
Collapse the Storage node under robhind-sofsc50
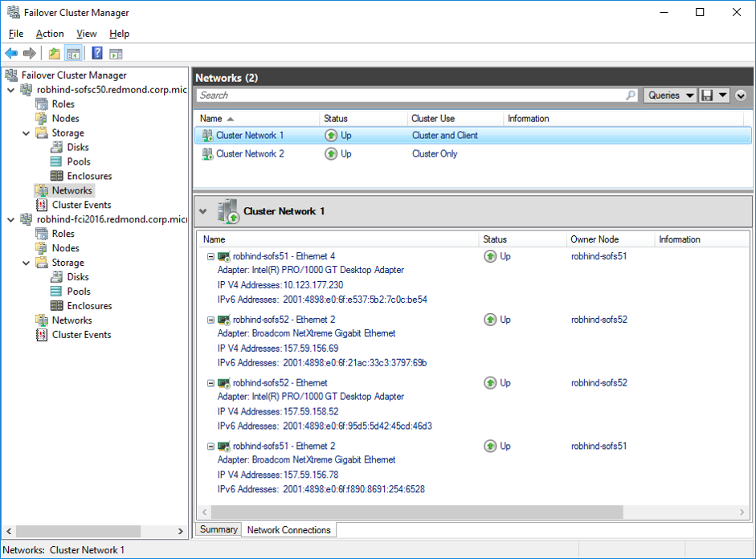[26, 133]
